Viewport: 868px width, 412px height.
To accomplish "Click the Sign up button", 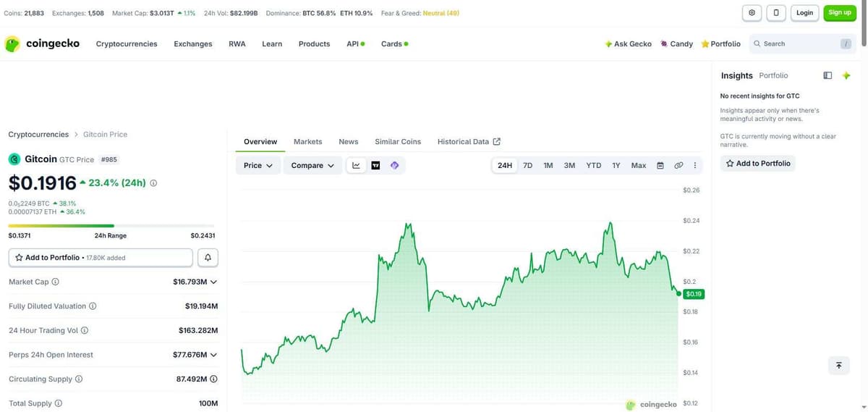I will coord(840,12).
